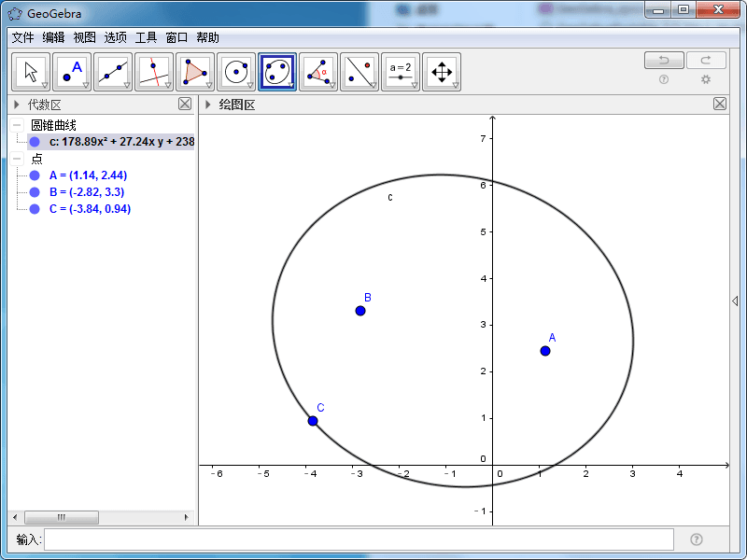This screenshot has height=560, width=747.
Task: Select the Circle with center tool
Action: (x=236, y=71)
